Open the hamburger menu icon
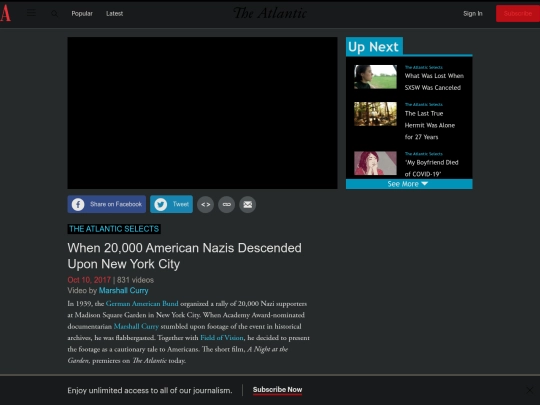The height and width of the screenshot is (405, 540). [x=31, y=13]
